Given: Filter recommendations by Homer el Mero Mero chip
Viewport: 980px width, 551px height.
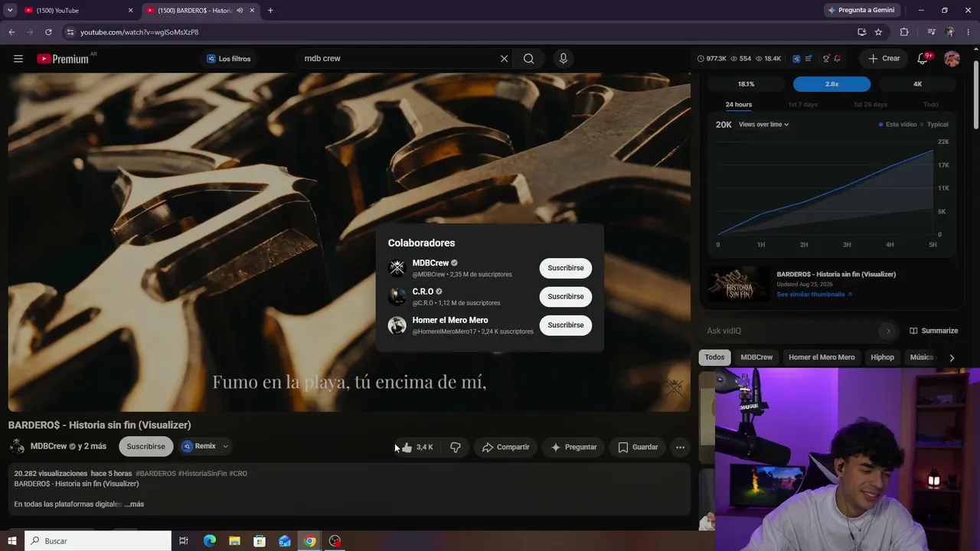Looking at the screenshot, I should pos(822,357).
